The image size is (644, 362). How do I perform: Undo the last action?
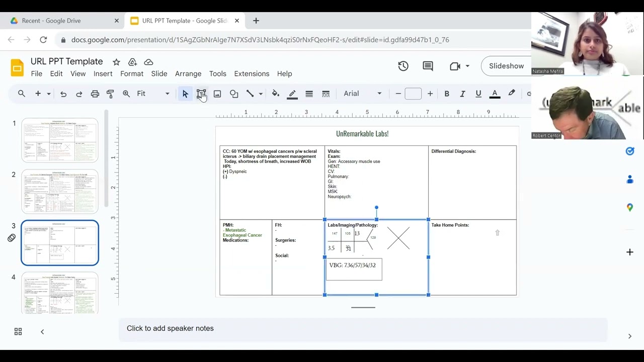point(63,94)
